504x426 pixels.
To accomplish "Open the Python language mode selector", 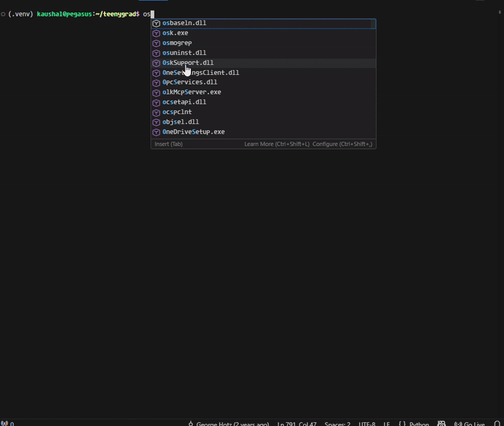I will pos(419,423).
